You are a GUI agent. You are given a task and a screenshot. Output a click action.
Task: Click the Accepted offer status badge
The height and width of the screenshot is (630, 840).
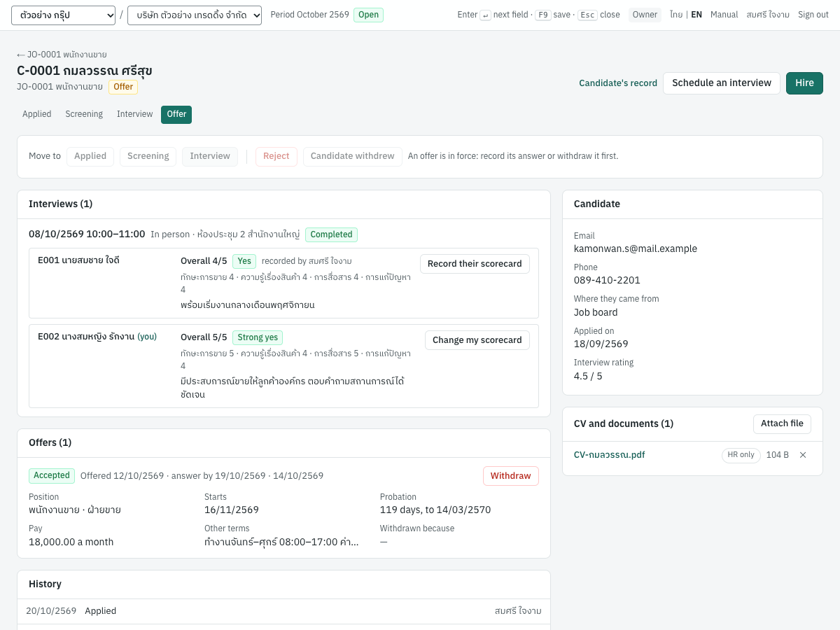click(52, 475)
